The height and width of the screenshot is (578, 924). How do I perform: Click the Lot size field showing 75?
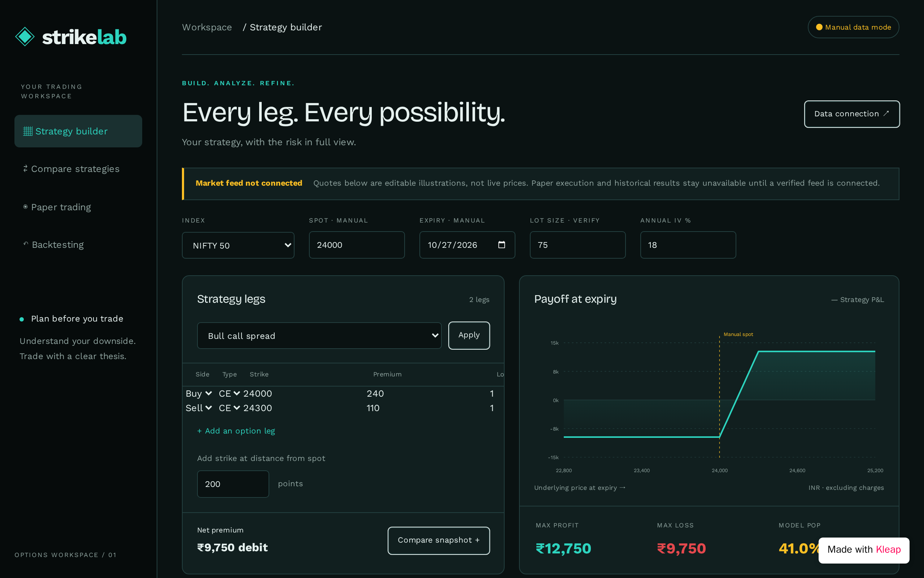pyautogui.click(x=577, y=245)
